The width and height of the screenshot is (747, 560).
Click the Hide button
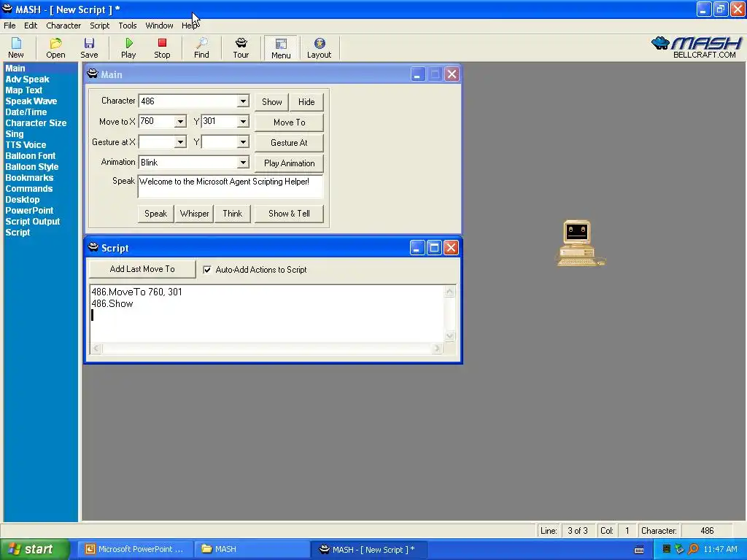(x=306, y=102)
